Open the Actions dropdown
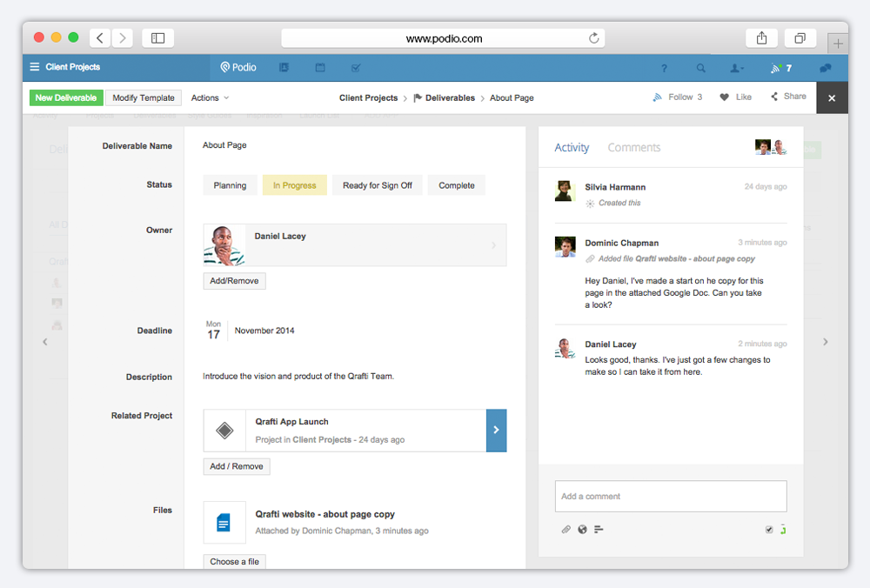This screenshot has width=870, height=588. coord(211,98)
